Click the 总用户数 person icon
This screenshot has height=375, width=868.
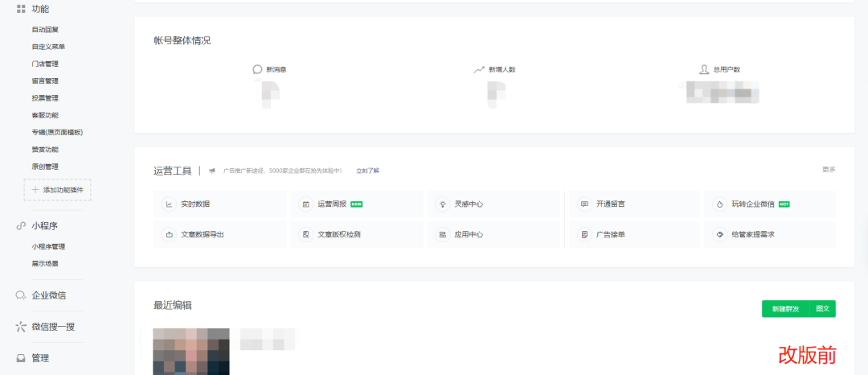704,70
